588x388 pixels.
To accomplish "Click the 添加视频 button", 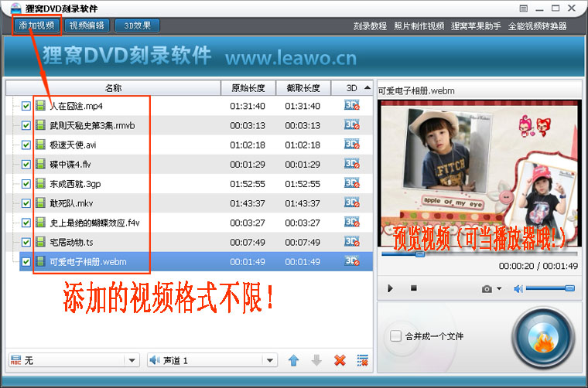I will [37, 26].
